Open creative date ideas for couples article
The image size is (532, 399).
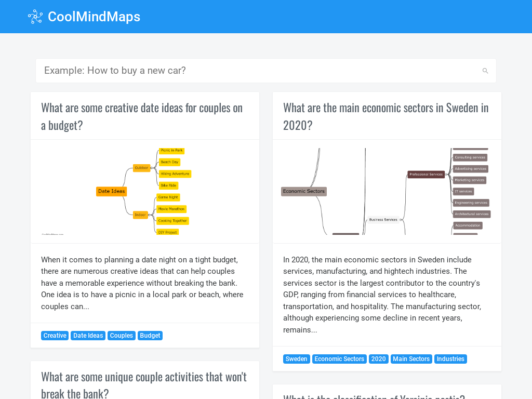(x=142, y=116)
